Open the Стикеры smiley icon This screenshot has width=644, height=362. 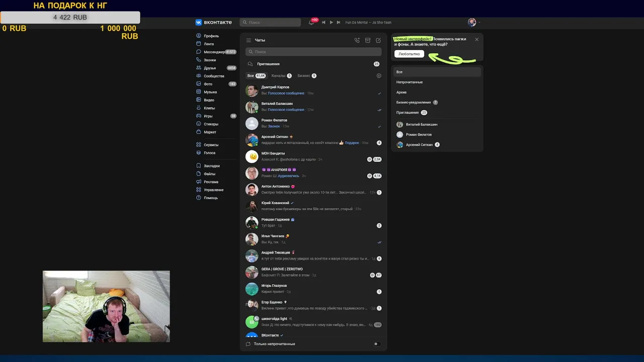[x=199, y=124]
